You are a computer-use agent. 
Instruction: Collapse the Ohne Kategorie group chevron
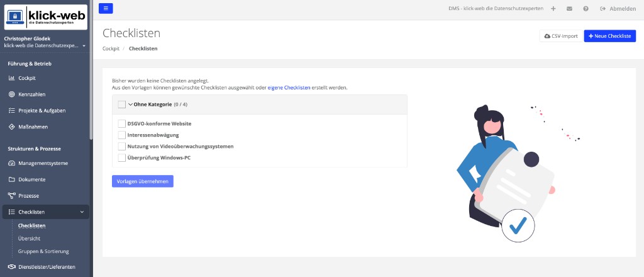[130, 105]
